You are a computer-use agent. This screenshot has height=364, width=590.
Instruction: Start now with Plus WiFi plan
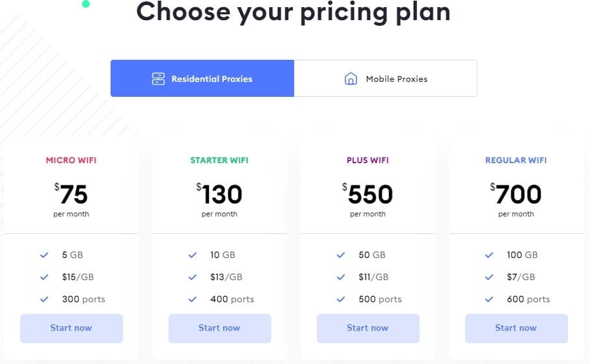click(x=368, y=328)
